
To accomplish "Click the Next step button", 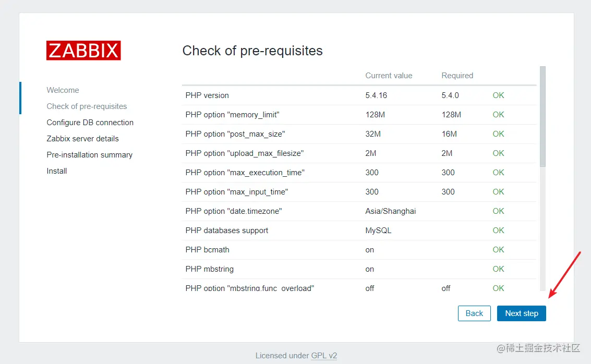I will (x=521, y=313).
